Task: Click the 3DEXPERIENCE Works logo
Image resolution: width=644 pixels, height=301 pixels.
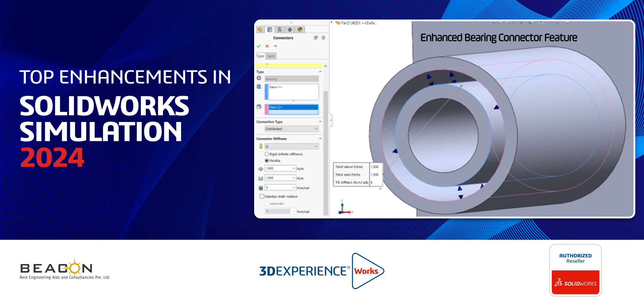Action: click(x=322, y=271)
